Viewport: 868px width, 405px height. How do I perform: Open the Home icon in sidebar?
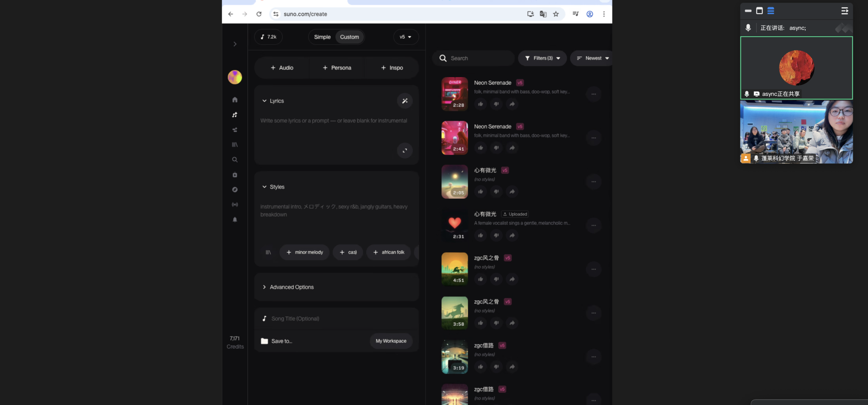click(235, 100)
